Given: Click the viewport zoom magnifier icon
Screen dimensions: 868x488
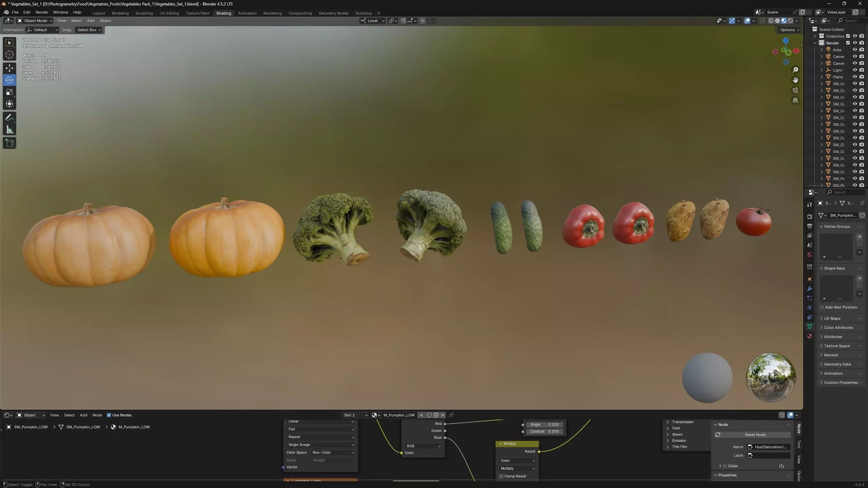Looking at the screenshot, I should 795,70.
